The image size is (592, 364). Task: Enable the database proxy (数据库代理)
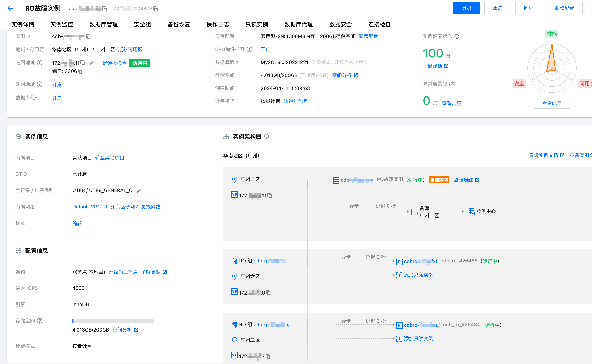(x=57, y=98)
